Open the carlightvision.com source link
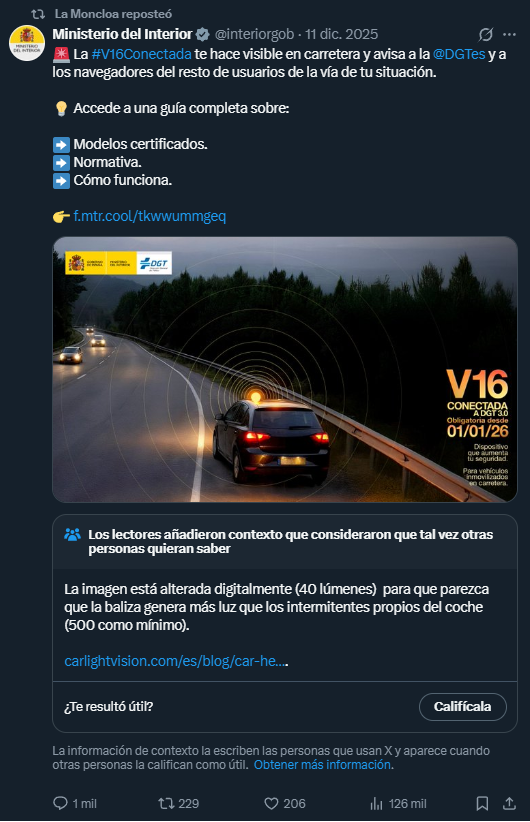 pyautogui.click(x=176, y=661)
